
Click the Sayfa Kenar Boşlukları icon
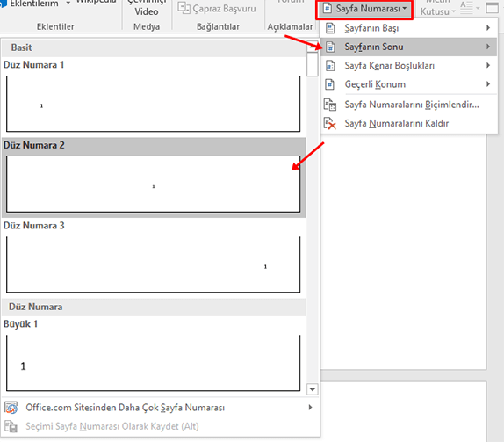(x=330, y=66)
